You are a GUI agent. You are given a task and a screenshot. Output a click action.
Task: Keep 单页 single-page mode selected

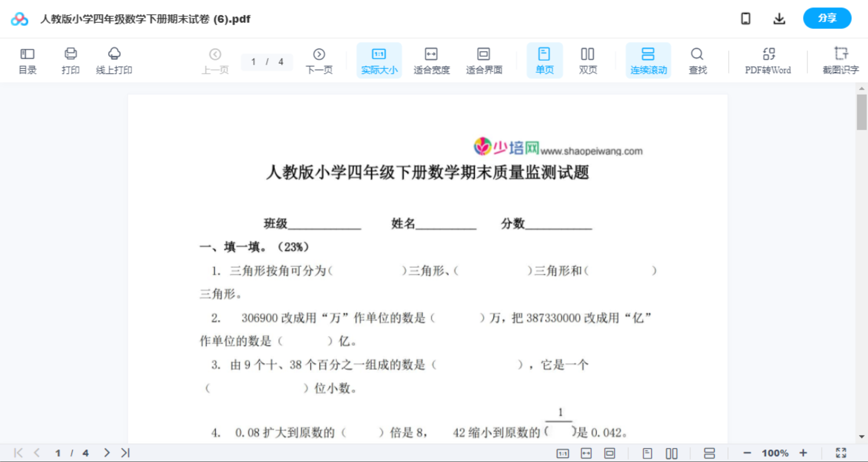click(544, 60)
